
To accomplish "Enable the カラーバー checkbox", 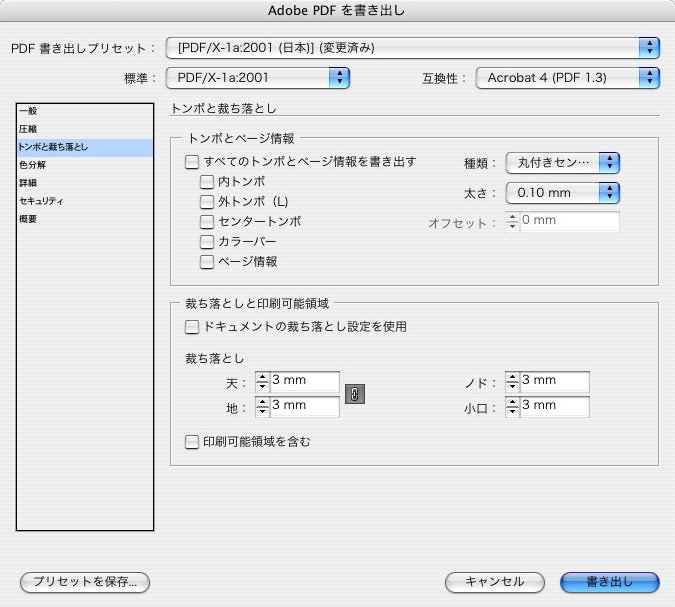I will (207, 242).
